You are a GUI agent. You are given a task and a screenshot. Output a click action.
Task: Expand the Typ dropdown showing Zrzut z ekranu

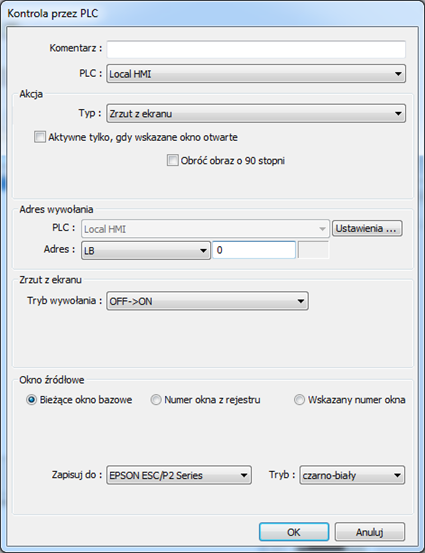(x=256, y=114)
